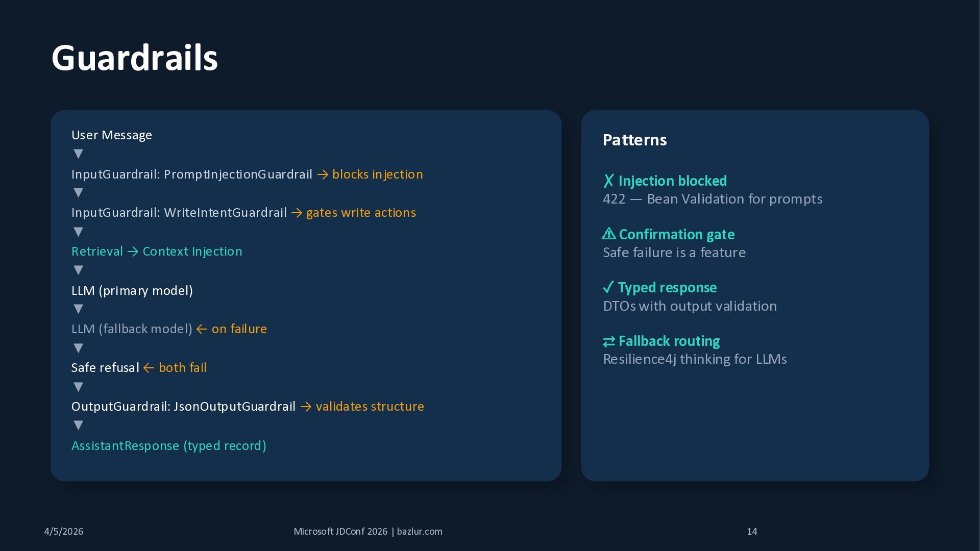980x551 pixels.
Task: Click the 'validates structure' orange text
Action: [370, 407]
